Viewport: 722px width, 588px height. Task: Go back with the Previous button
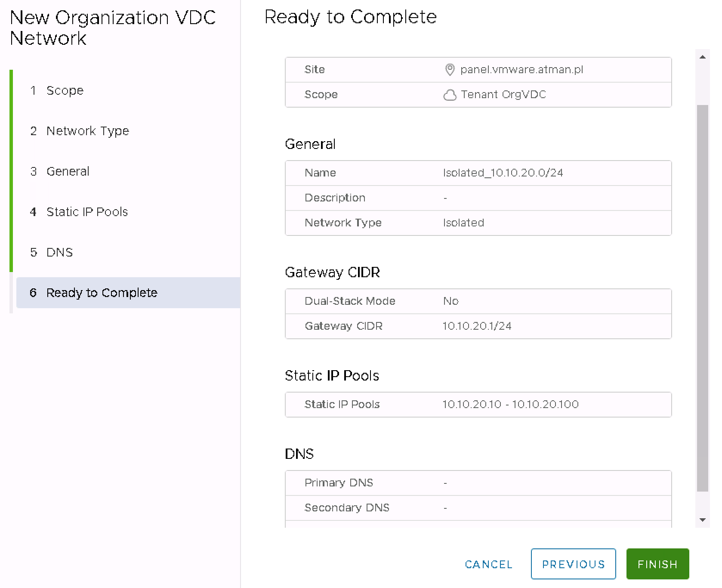coord(573,564)
